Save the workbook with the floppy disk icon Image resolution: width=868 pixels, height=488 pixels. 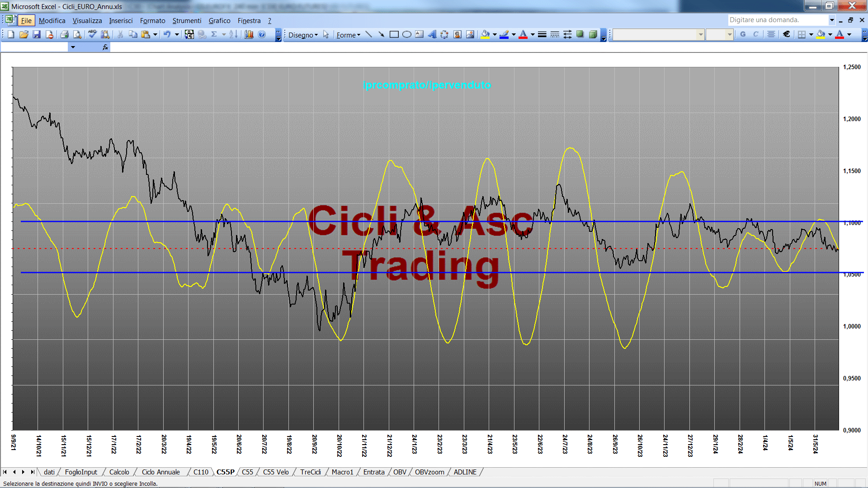(37, 34)
